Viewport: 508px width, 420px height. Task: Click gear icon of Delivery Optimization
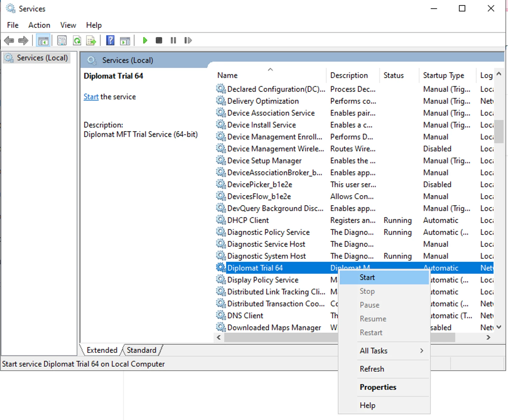[x=221, y=101]
